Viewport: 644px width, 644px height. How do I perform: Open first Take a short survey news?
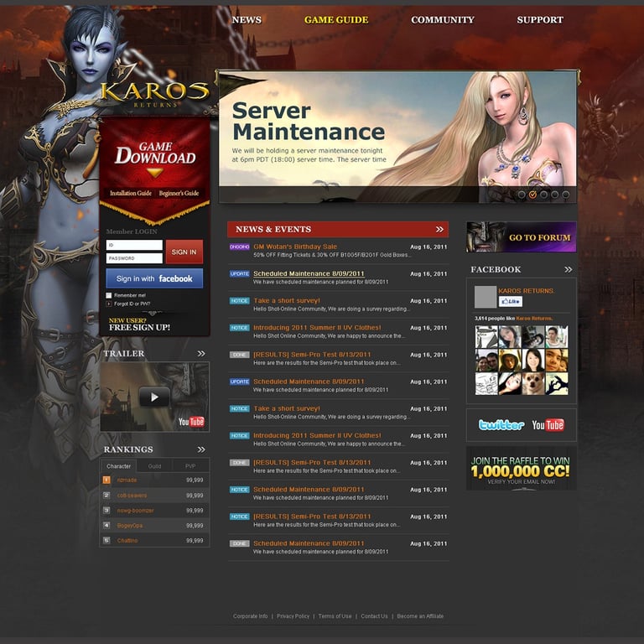[287, 301]
